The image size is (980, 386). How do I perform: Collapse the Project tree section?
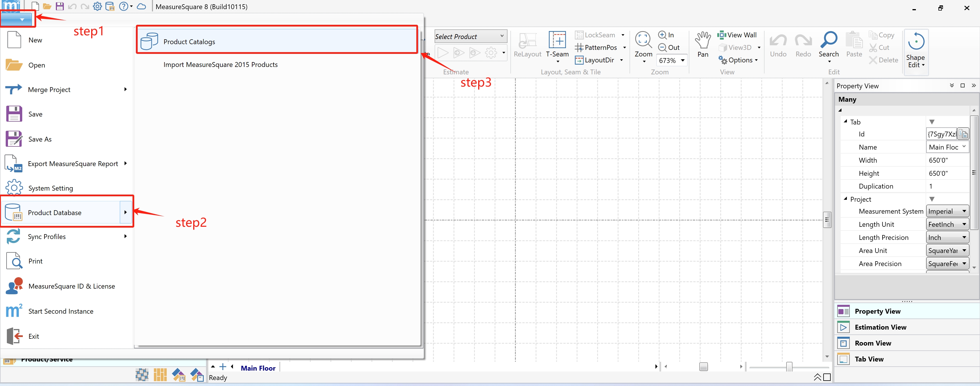point(845,199)
